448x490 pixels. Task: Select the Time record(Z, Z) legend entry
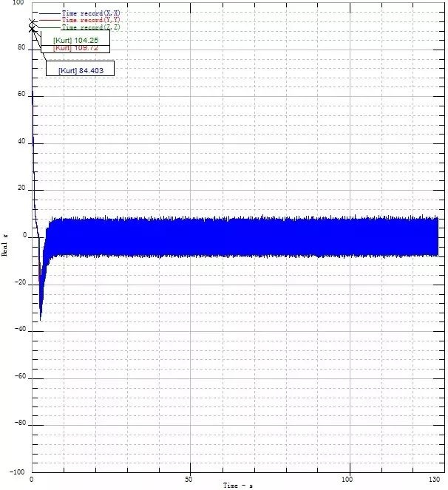coord(91,27)
